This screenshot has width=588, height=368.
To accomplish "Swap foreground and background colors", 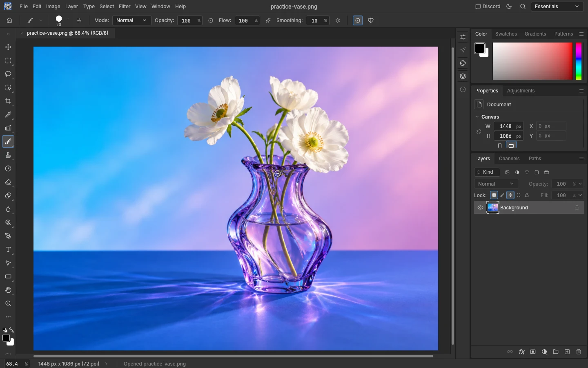I will [x=11, y=330].
